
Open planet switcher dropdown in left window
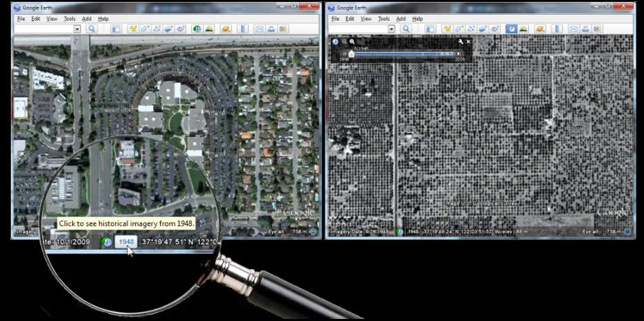[226, 29]
